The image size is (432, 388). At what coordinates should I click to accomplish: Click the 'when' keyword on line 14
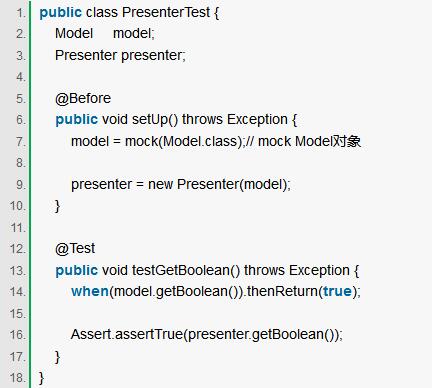90,291
